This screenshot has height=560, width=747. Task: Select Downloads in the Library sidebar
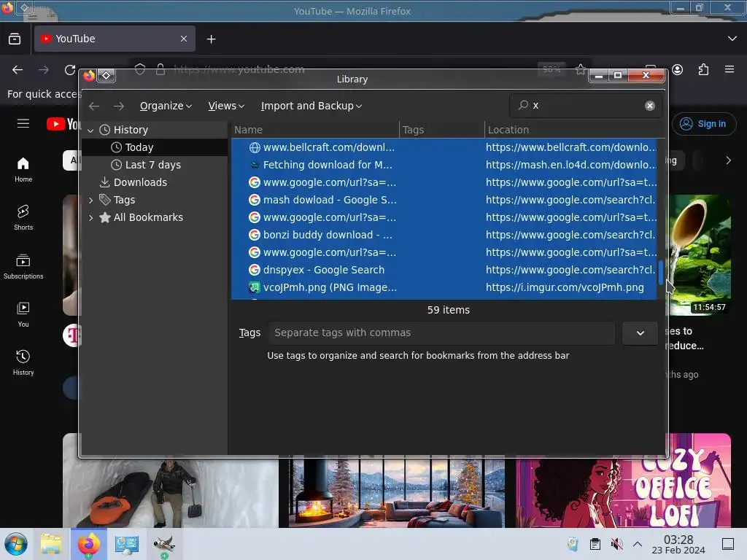tap(155, 182)
